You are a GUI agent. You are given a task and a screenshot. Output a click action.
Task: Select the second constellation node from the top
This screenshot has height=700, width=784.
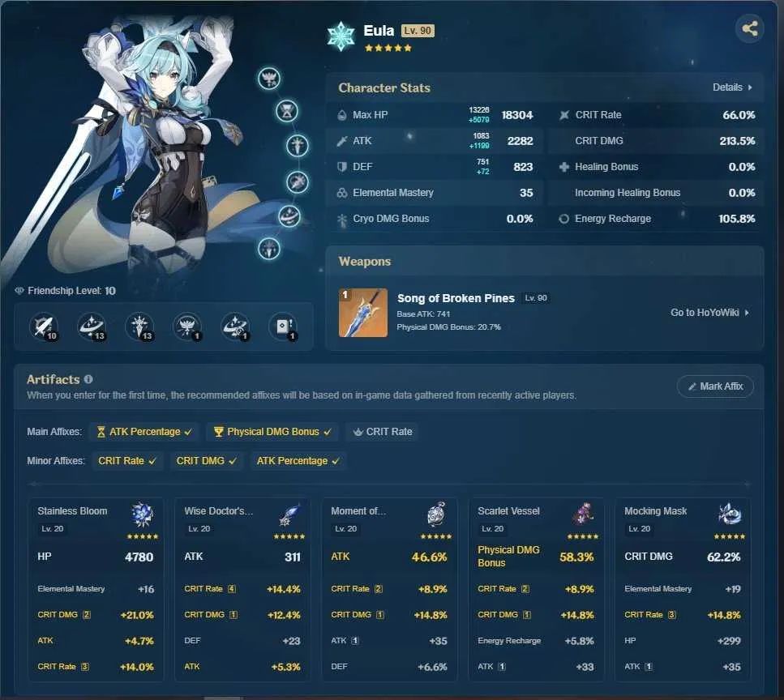[x=287, y=111]
